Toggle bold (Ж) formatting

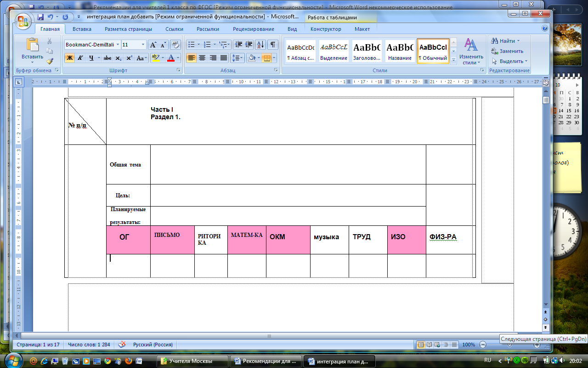(x=69, y=58)
